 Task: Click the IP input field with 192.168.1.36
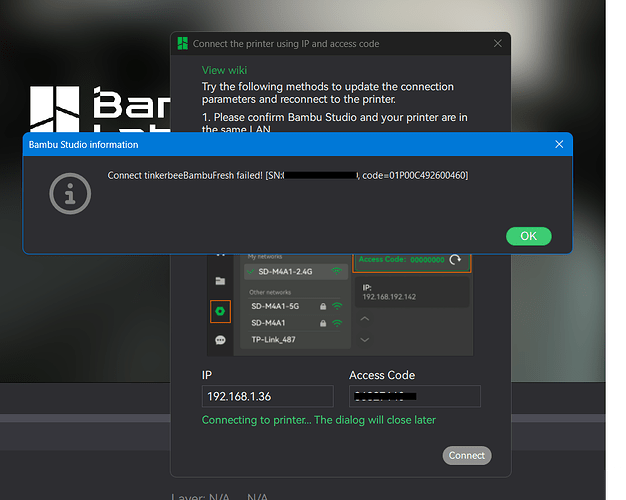coord(267,396)
